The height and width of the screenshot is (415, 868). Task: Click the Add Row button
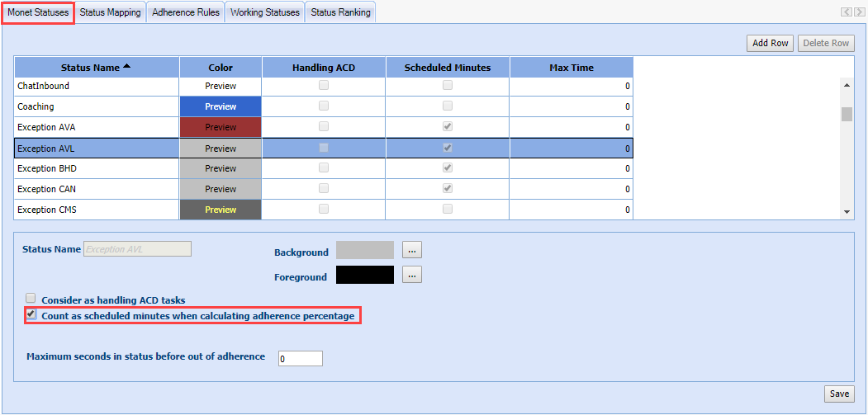770,43
